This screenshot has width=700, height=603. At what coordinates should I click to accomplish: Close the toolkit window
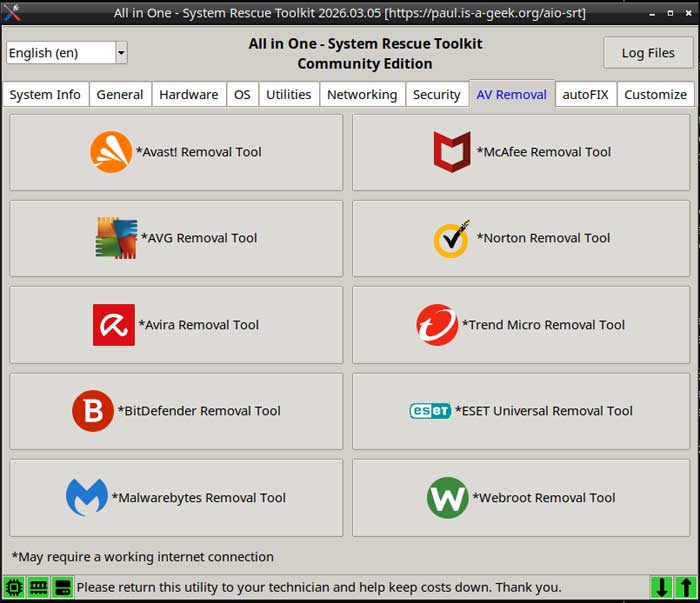point(688,13)
